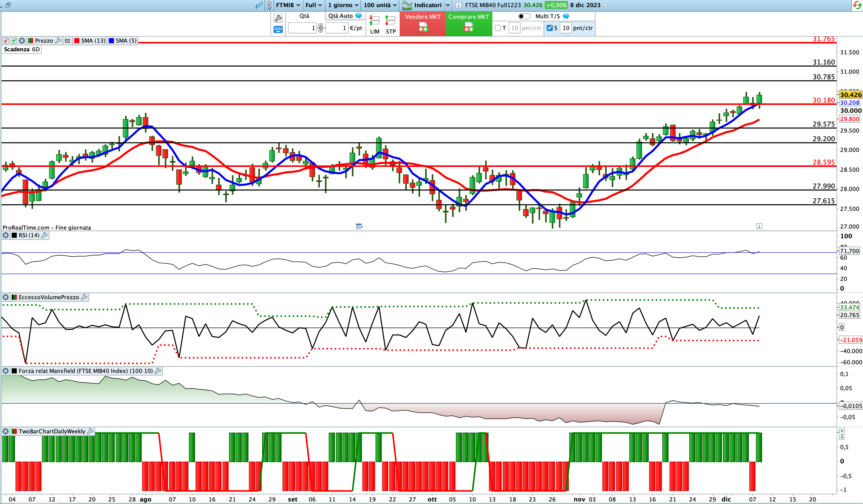The height and width of the screenshot is (504, 863).
Task: Open the candlestick chart style icon
Action: 259,5
